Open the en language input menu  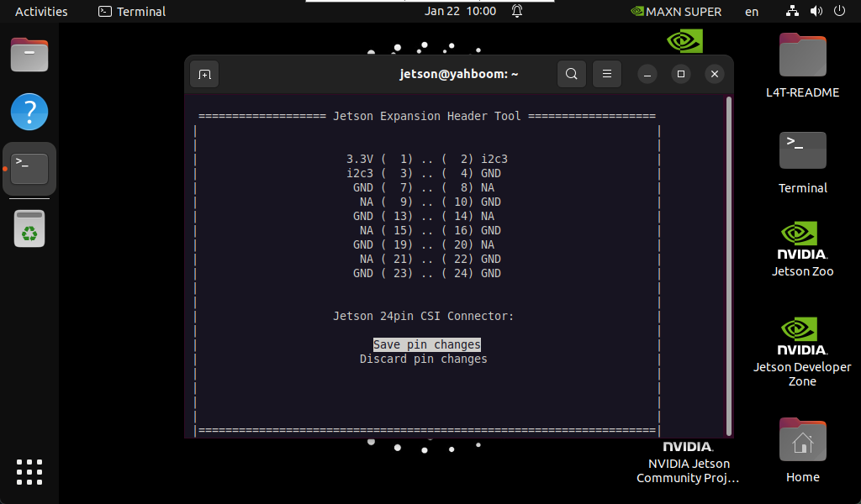click(752, 11)
